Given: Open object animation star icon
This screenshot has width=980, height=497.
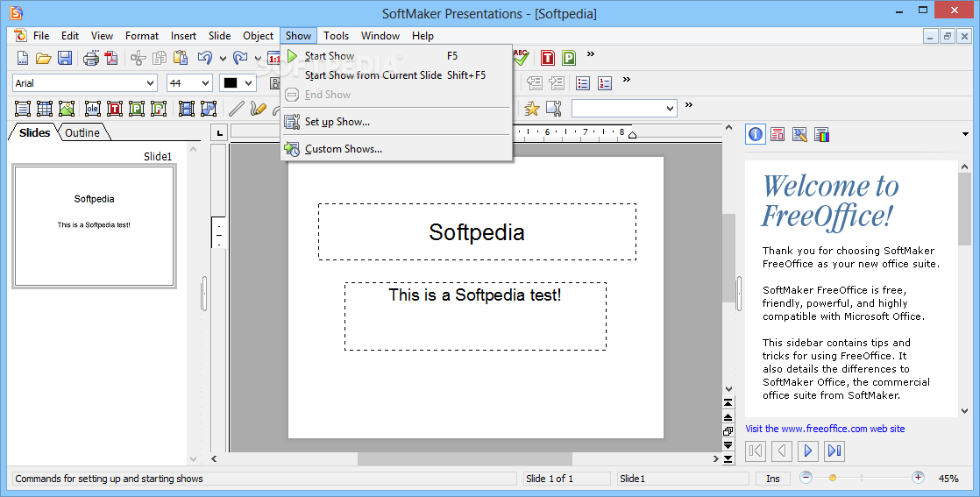Looking at the screenshot, I should [x=532, y=109].
